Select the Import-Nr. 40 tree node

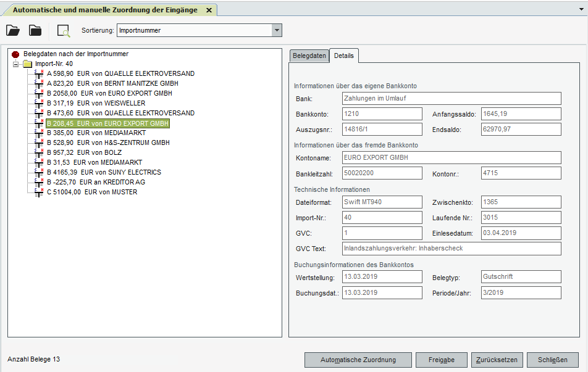click(54, 64)
